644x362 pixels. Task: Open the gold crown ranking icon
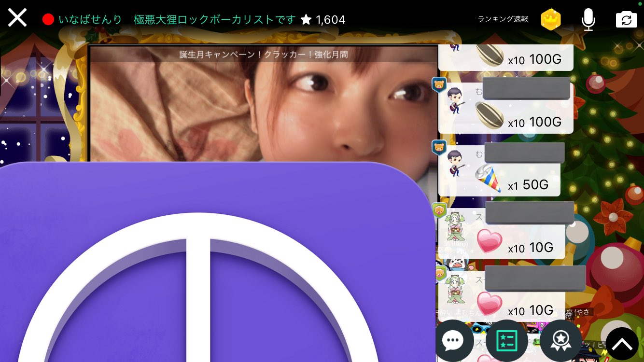[x=550, y=19]
